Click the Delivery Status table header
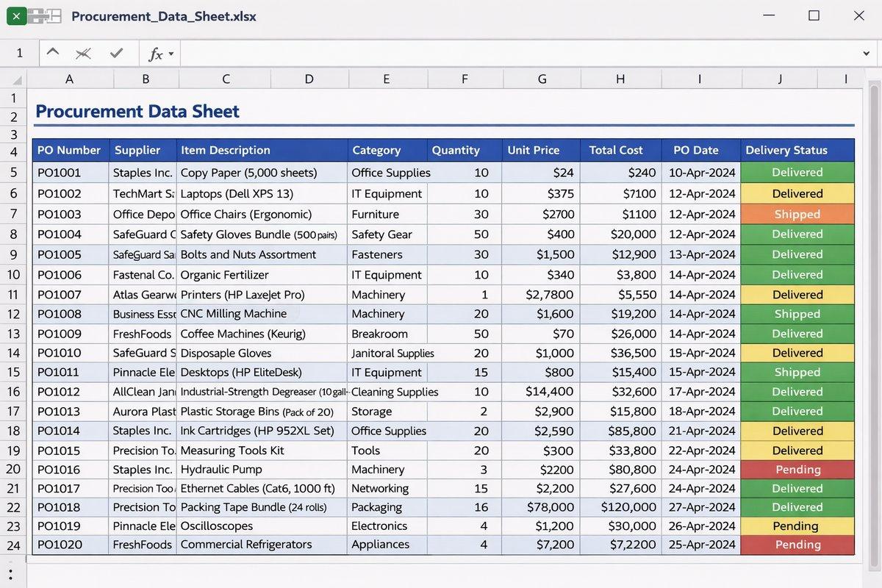 (x=797, y=150)
